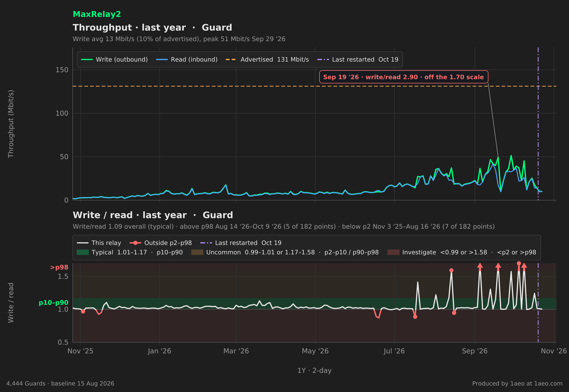Click 'Last restarted Oct 19' in write/read legend

click(241, 243)
